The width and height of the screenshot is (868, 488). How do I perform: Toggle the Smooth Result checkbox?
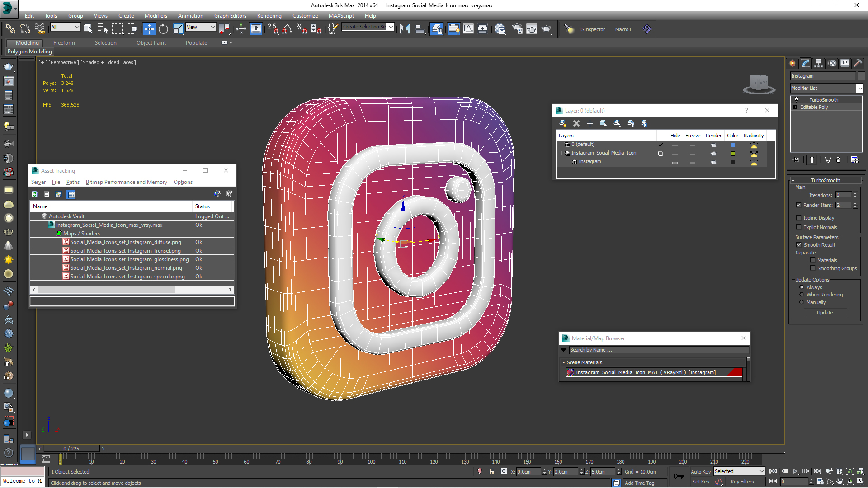click(799, 245)
